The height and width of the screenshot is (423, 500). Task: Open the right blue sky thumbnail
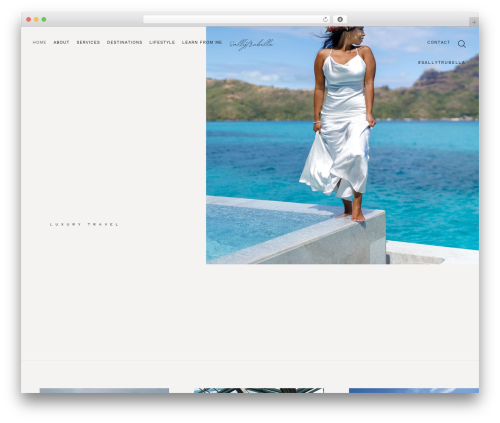coord(414,390)
